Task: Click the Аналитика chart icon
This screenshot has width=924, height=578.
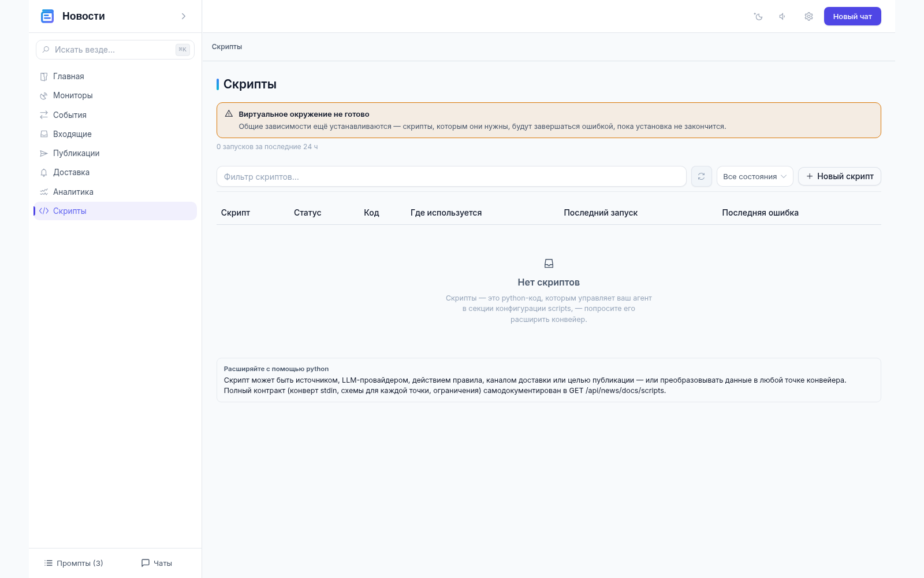Action: pyautogui.click(x=44, y=192)
